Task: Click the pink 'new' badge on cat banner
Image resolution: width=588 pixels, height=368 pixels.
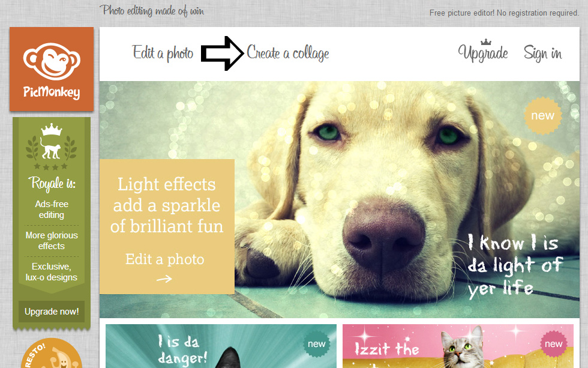Action: pos(553,343)
